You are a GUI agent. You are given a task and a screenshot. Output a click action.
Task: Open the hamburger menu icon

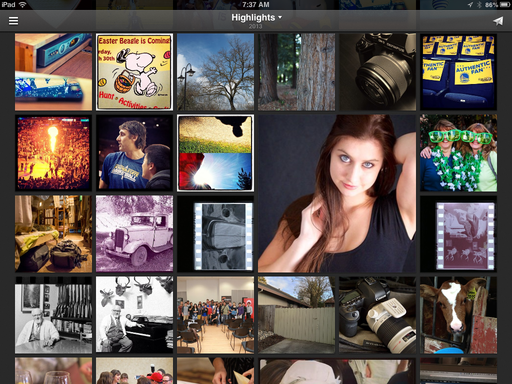[13, 21]
